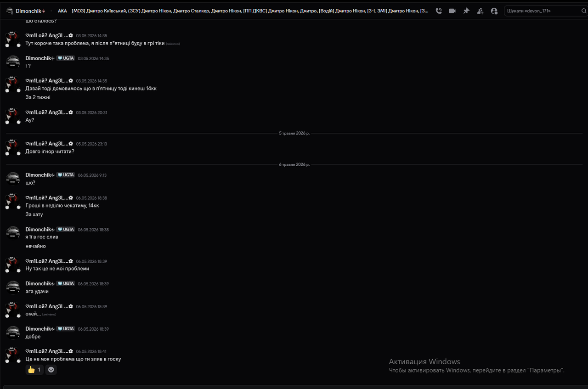
Task: Click sender name above 'Ну так це не мої проблеми'
Action: pos(49,261)
